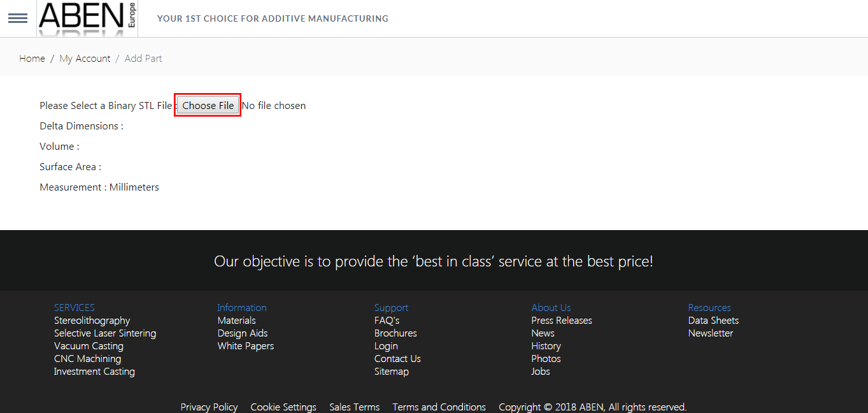868x413 pixels.
Task: Open Stereolithography service link
Action: tap(92, 321)
